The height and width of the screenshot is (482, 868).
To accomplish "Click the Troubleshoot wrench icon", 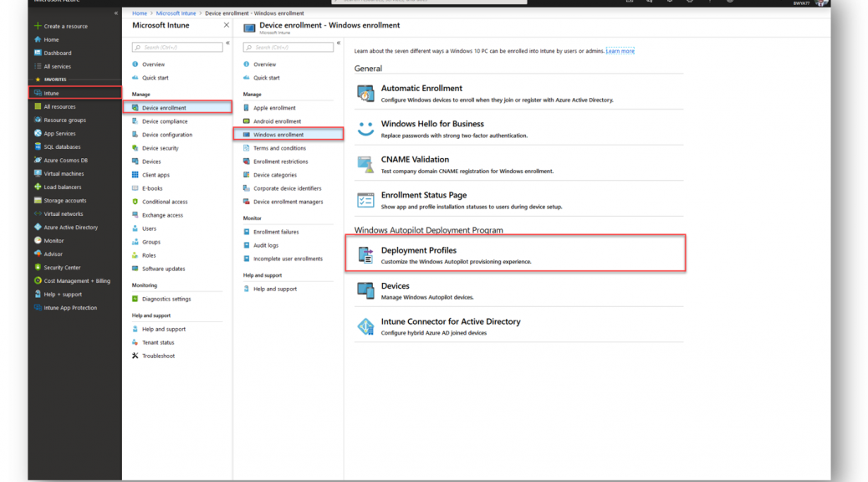I will pos(135,356).
